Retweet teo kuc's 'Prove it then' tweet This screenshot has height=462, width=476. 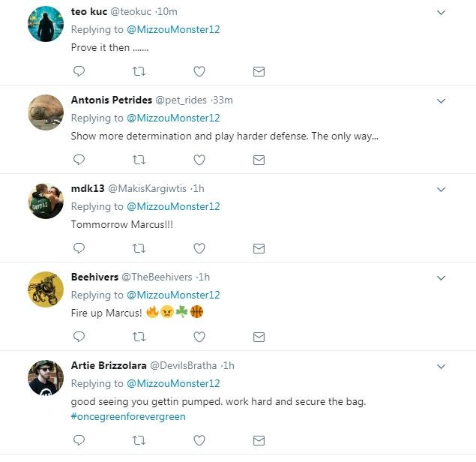point(139,71)
